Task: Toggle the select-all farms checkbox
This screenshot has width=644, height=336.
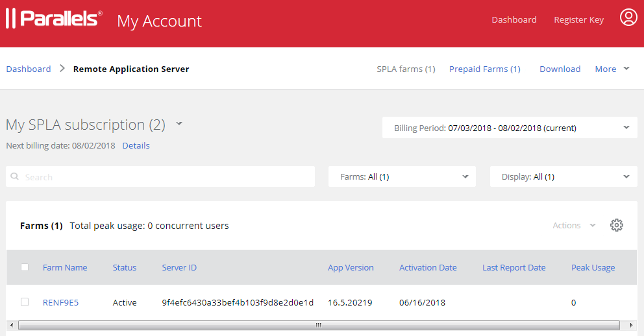Action: pos(25,267)
